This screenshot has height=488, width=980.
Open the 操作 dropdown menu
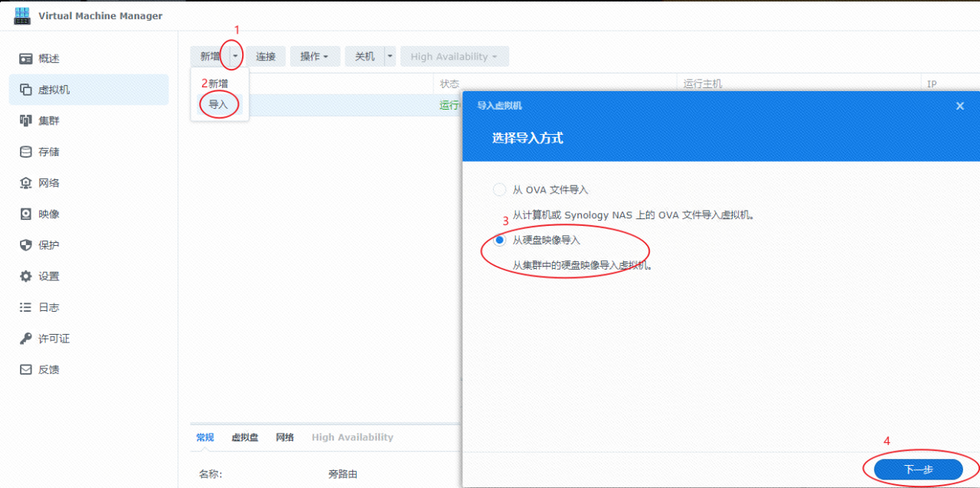click(315, 56)
